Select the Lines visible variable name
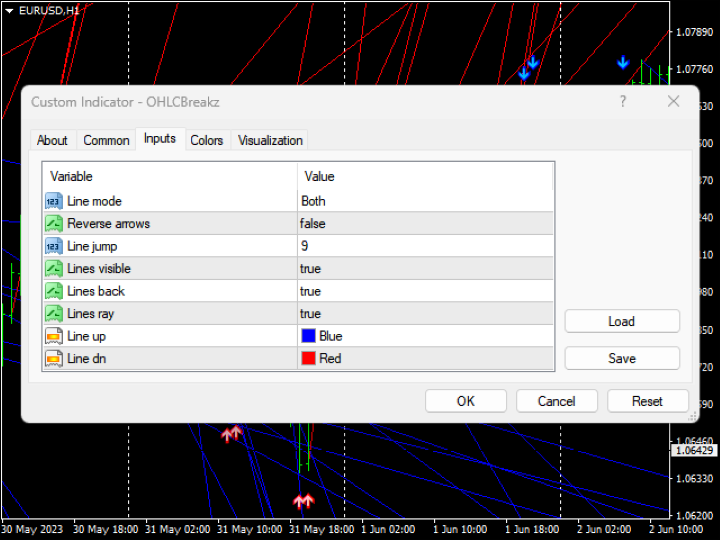The height and width of the screenshot is (540, 720). pyautogui.click(x=99, y=269)
